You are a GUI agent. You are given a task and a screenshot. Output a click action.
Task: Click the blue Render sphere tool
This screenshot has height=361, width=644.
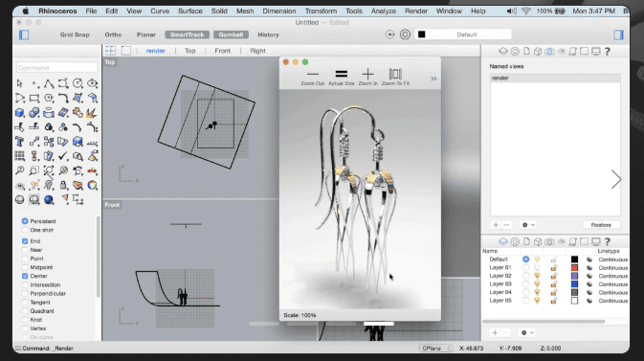tap(49, 200)
